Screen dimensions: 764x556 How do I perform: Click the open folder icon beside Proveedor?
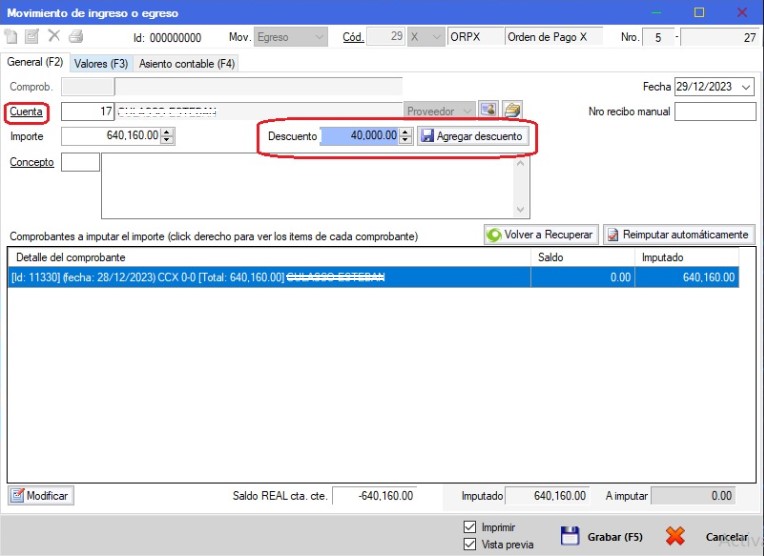point(512,110)
